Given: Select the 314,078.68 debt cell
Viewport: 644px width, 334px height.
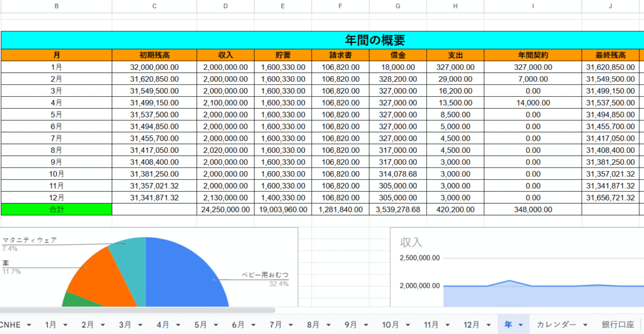Looking at the screenshot, I should (x=398, y=174).
